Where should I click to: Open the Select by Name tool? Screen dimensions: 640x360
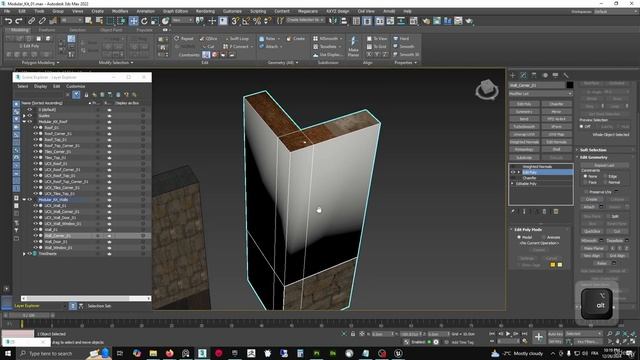click(x=99, y=21)
